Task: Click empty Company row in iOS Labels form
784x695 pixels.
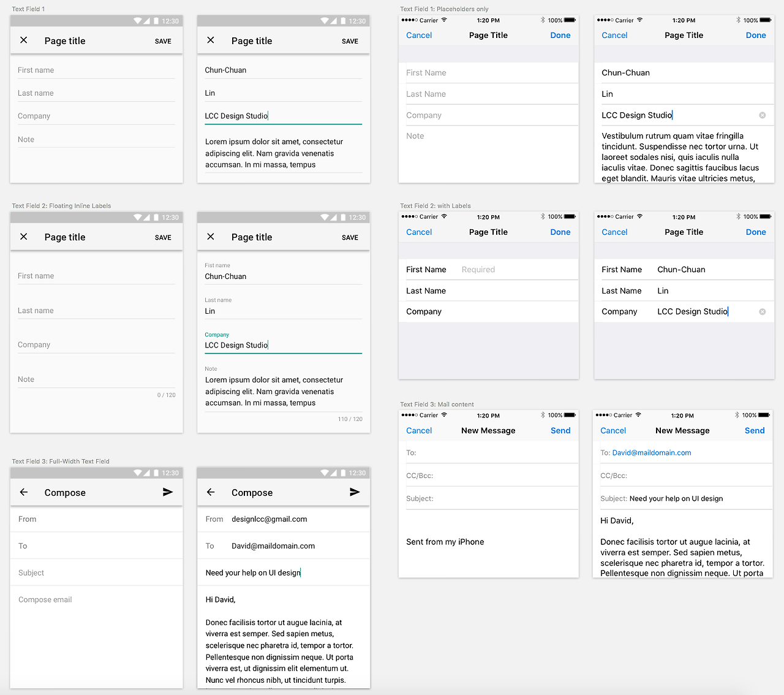Action: [x=488, y=311]
